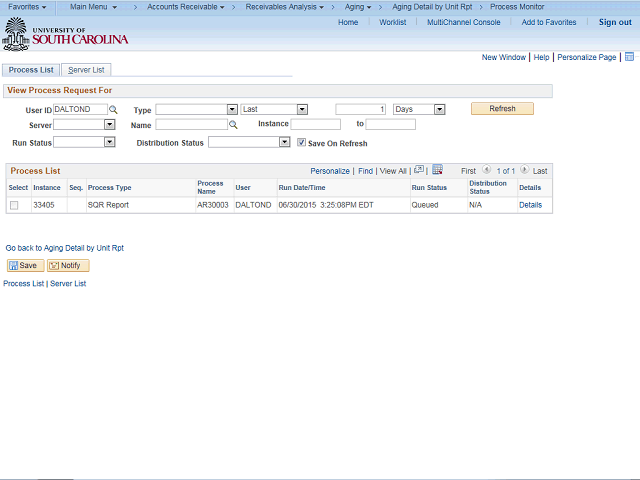The image size is (640, 480).
Task: Download Process List to spreadsheet icon
Action: tap(437, 170)
